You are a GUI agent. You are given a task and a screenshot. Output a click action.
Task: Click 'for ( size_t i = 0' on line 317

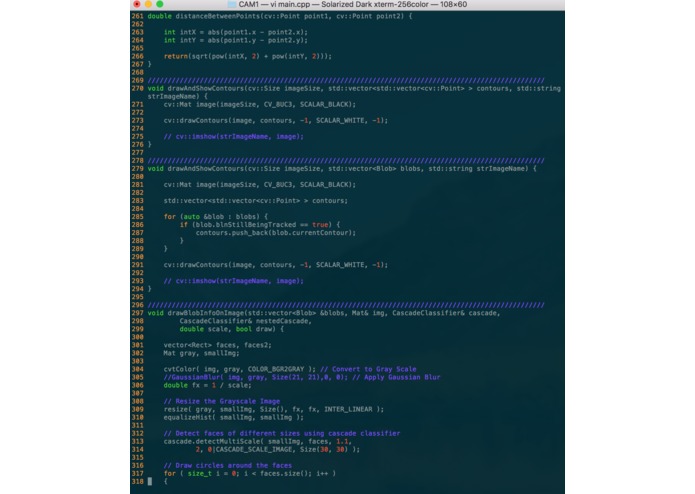point(199,474)
